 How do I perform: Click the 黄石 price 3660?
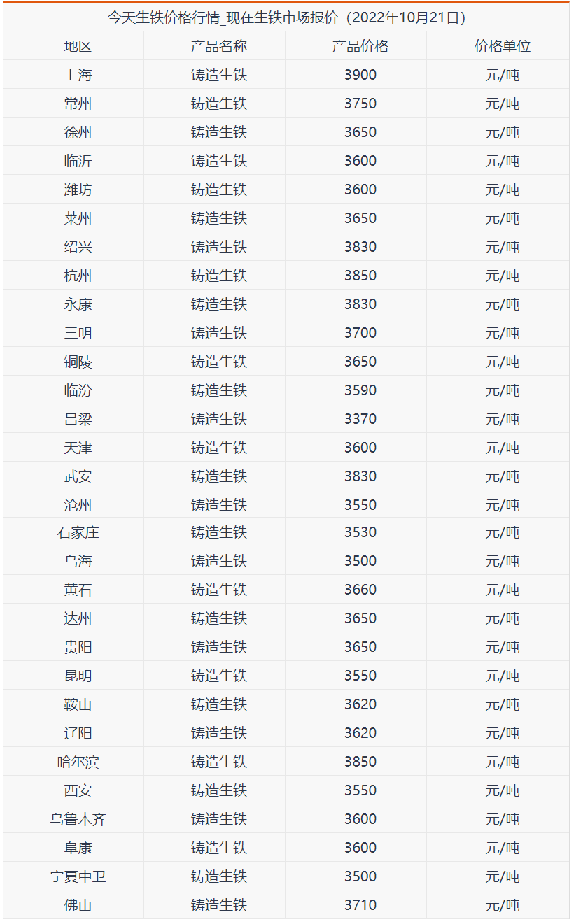(360, 590)
